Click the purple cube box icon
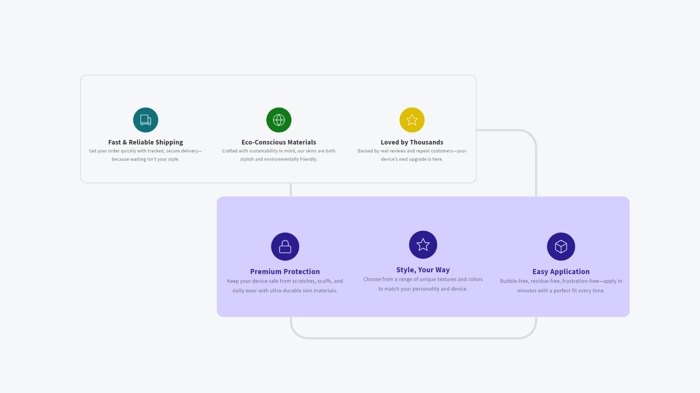The width and height of the screenshot is (700, 393). coord(561,247)
